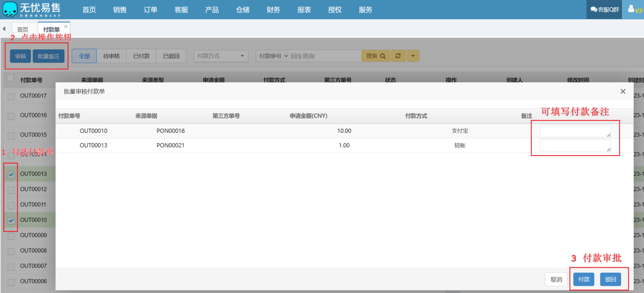This screenshot has height=293, width=644.
Task: Select the 已付款 status filter tab
Action: click(x=141, y=56)
